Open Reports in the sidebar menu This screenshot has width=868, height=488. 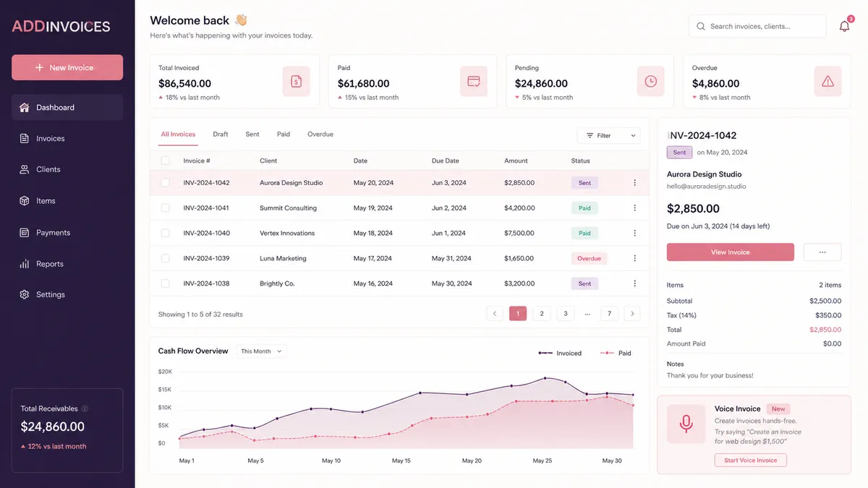[67, 264]
